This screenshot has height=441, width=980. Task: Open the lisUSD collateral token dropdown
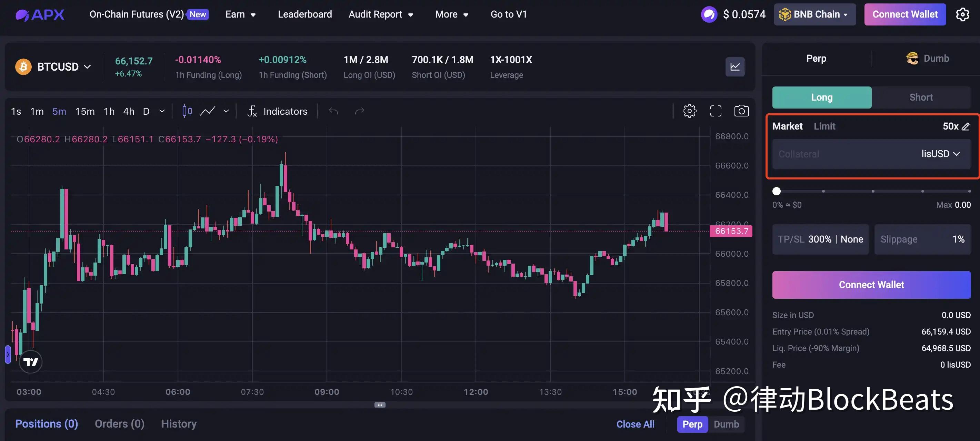[x=940, y=154]
